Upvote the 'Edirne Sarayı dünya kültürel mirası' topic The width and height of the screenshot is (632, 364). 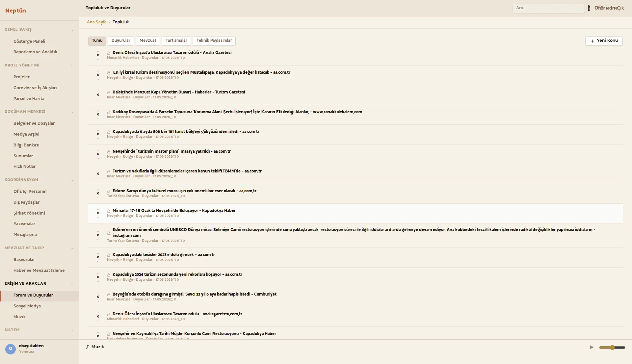[98, 190]
